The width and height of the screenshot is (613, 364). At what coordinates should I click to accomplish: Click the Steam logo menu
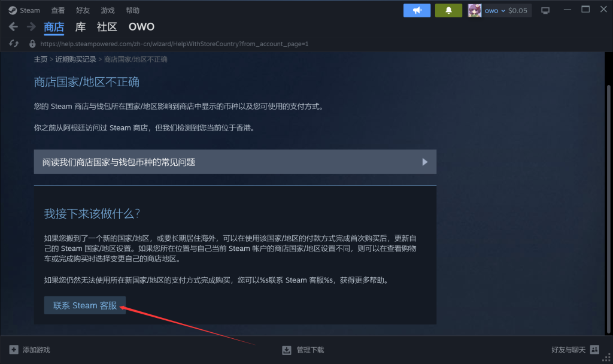(x=13, y=10)
